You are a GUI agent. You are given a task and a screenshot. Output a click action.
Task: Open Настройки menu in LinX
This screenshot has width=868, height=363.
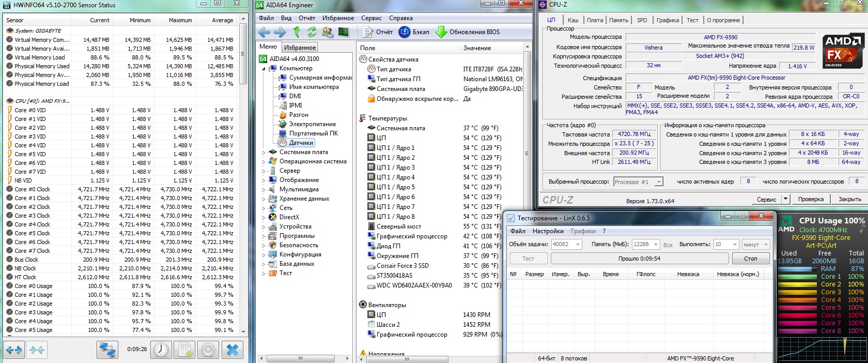click(548, 231)
